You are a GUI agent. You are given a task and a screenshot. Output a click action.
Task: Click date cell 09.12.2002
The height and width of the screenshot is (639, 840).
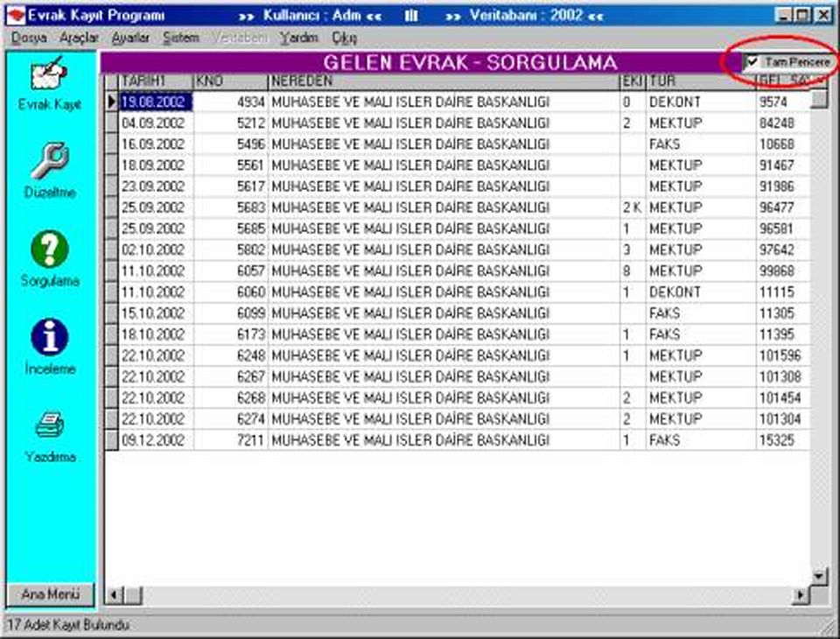click(x=156, y=440)
